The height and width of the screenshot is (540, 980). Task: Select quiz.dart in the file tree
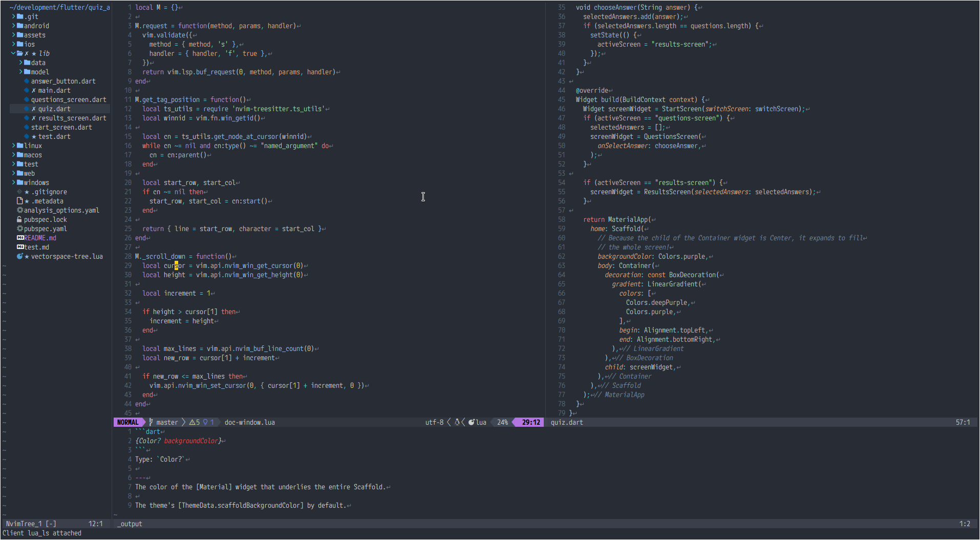pos(54,109)
